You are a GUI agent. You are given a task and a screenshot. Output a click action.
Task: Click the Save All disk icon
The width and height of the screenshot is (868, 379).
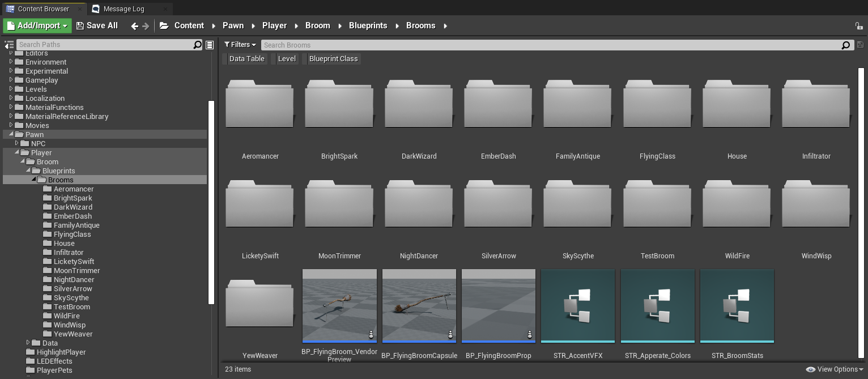(x=80, y=26)
